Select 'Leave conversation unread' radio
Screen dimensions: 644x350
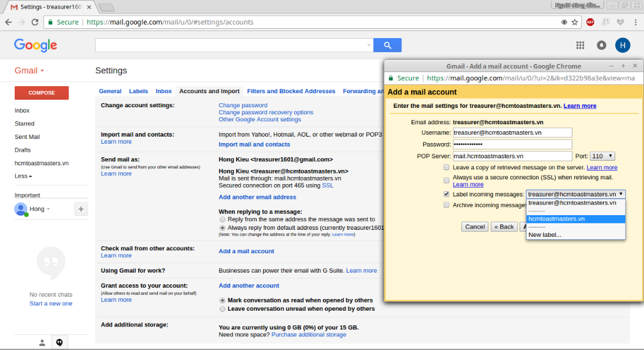coord(222,309)
